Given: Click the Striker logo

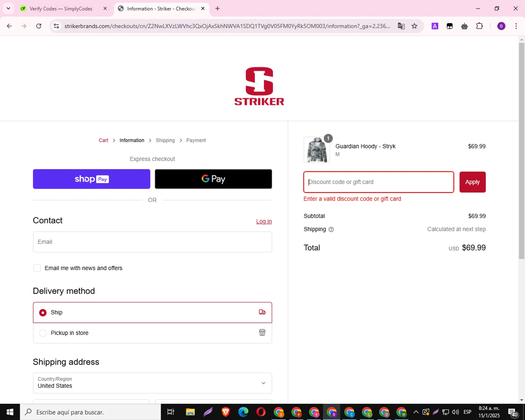Looking at the screenshot, I should tap(259, 86).
